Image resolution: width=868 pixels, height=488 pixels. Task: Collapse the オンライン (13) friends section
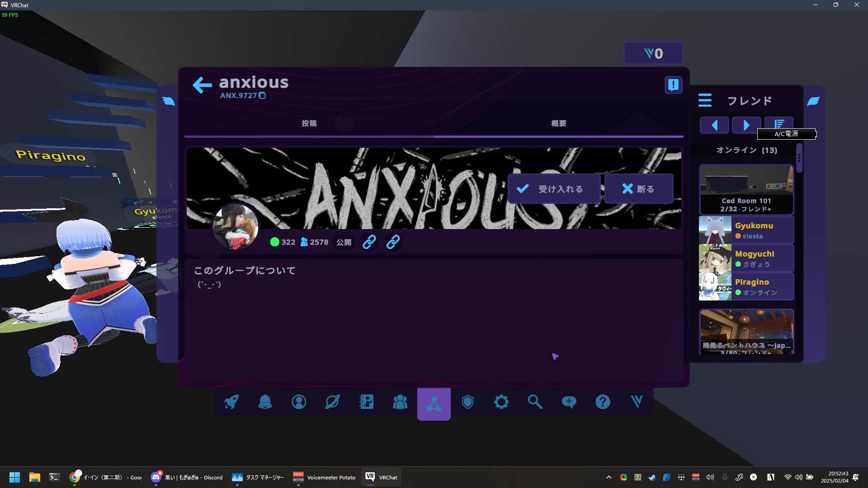pos(746,150)
